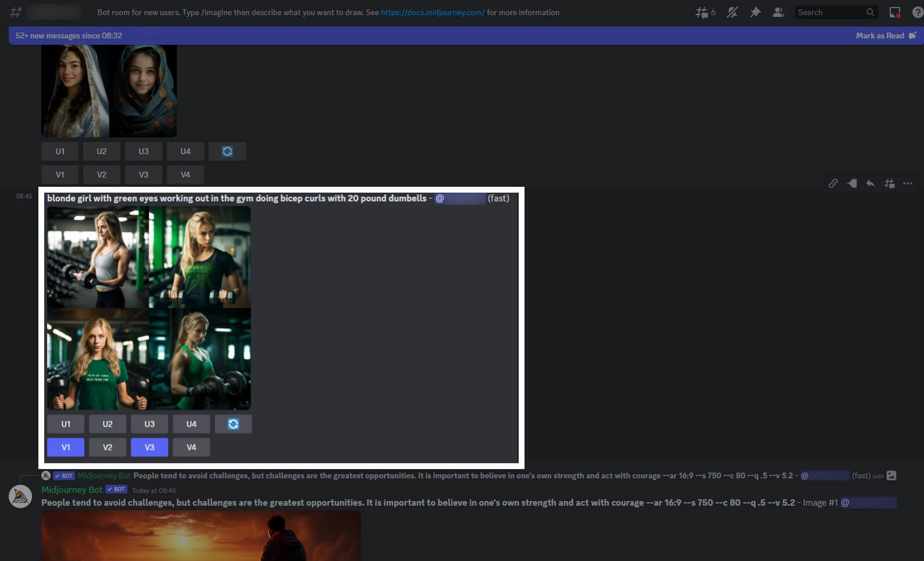
Task: Show the member list
Action: [x=778, y=12]
